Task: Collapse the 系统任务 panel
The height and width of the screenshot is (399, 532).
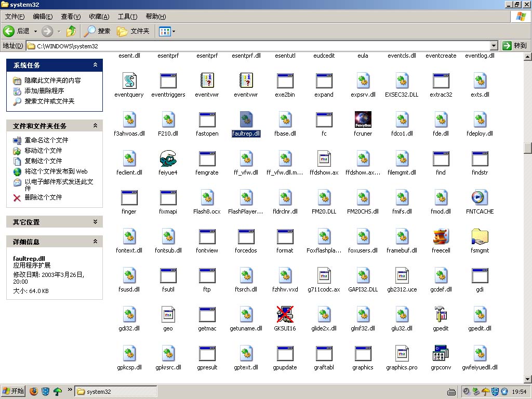Action: (x=95, y=65)
